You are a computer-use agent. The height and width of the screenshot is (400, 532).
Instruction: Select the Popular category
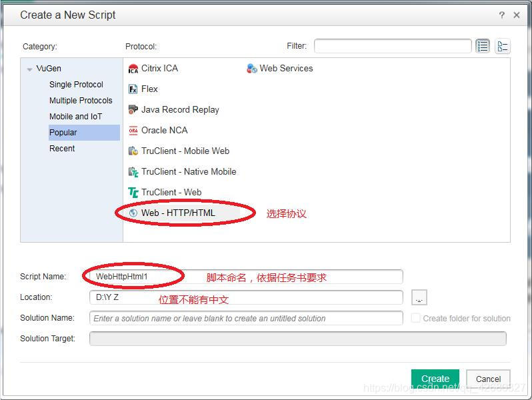tap(84, 132)
